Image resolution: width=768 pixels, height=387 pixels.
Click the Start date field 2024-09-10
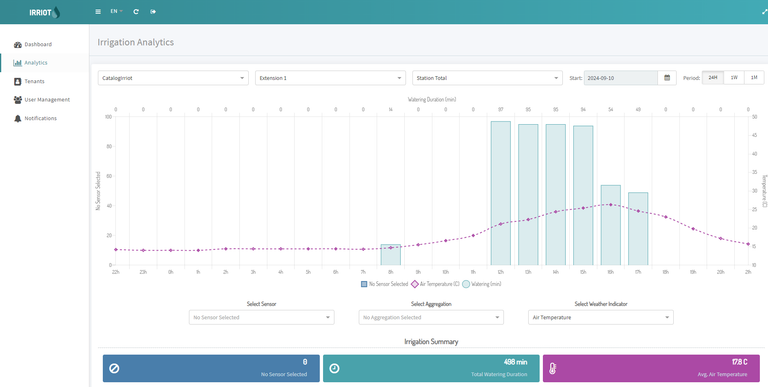click(621, 78)
